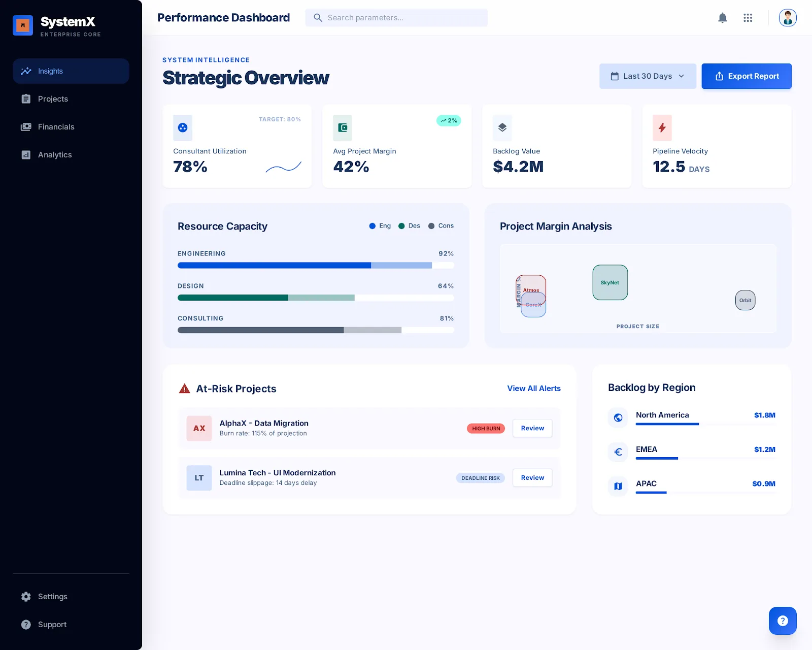Click the APAC backlog bar

coord(705,493)
